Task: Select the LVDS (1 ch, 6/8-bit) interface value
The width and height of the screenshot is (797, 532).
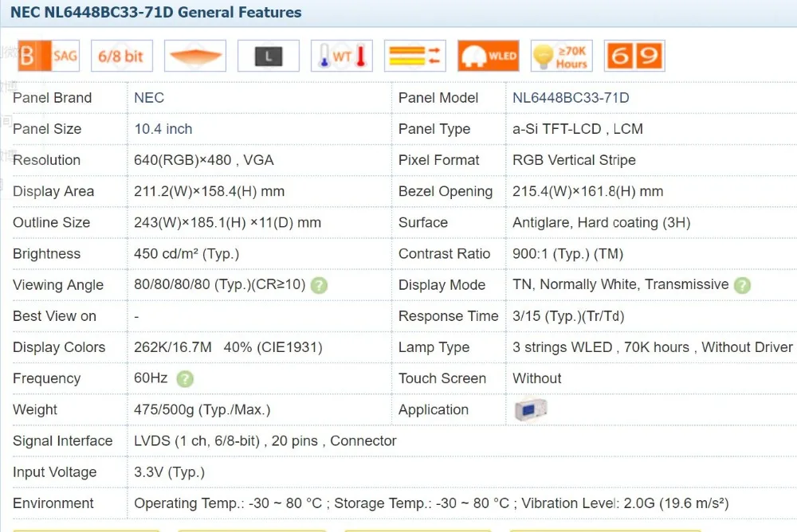Action: coord(265,441)
